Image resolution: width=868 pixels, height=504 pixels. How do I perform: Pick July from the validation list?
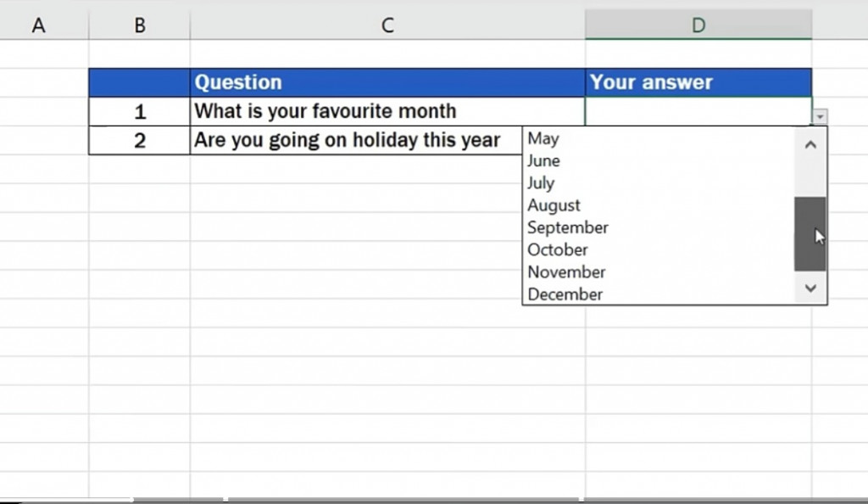658,182
